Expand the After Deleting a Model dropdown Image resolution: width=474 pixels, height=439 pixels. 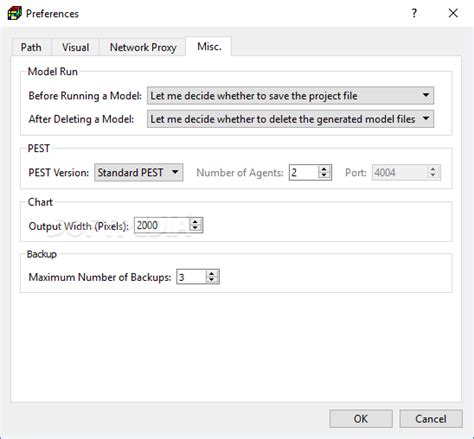(x=290, y=119)
